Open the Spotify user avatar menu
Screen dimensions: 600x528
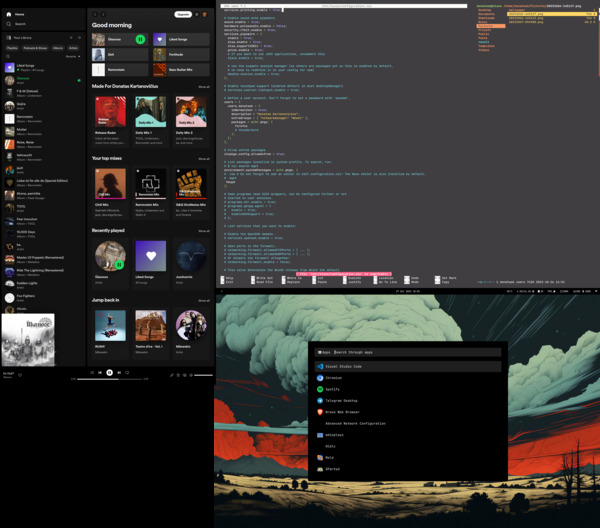click(x=205, y=14)
